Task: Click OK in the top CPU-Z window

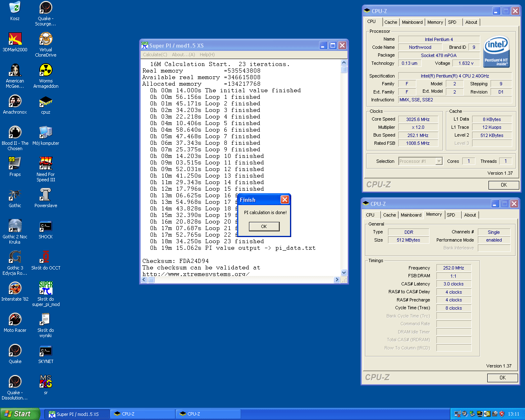Action: point(504,185)
